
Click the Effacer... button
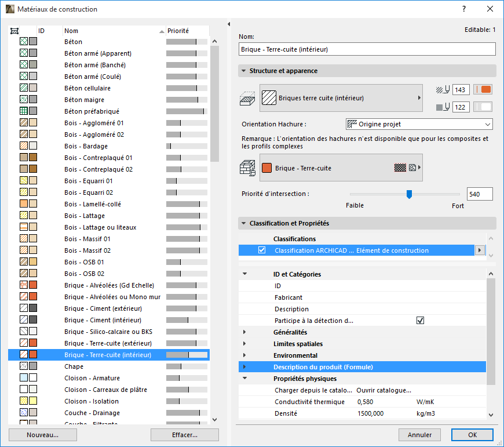tap(185, 435)
